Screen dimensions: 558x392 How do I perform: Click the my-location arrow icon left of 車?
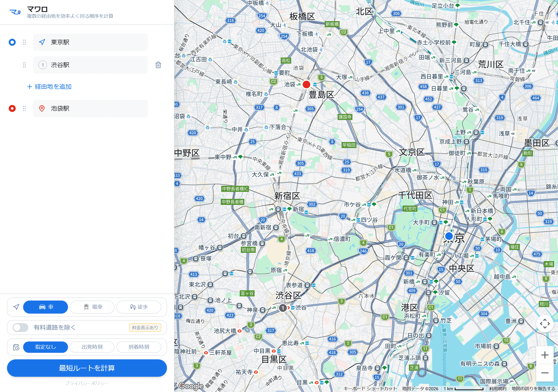16,307
